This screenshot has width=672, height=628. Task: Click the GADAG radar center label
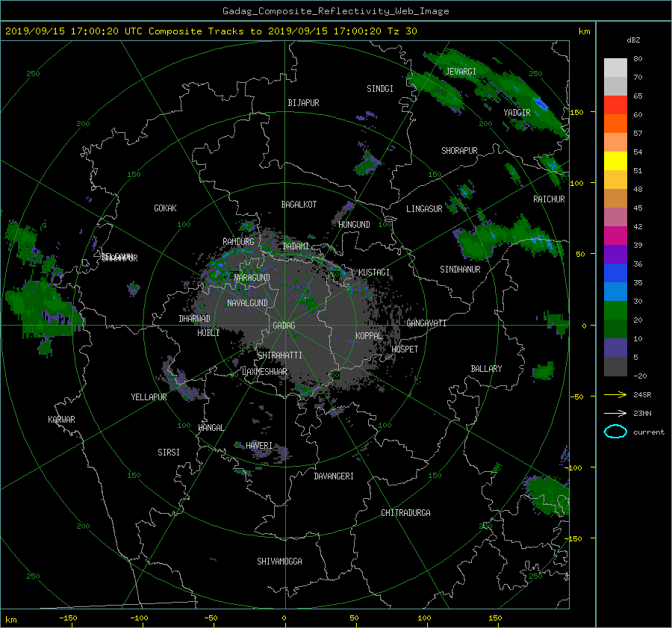pyautogui.click(x=284, y=326)
